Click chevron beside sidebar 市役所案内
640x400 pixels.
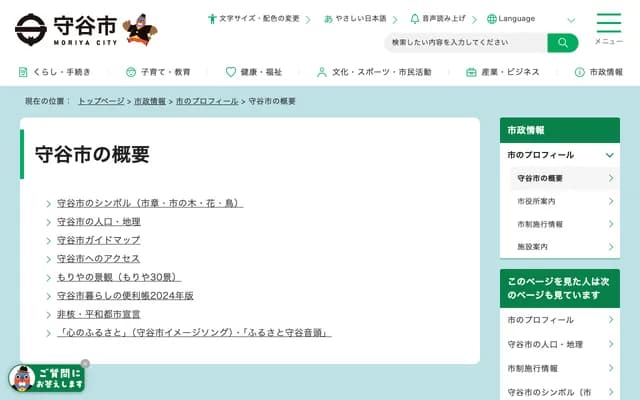(611, 201)
